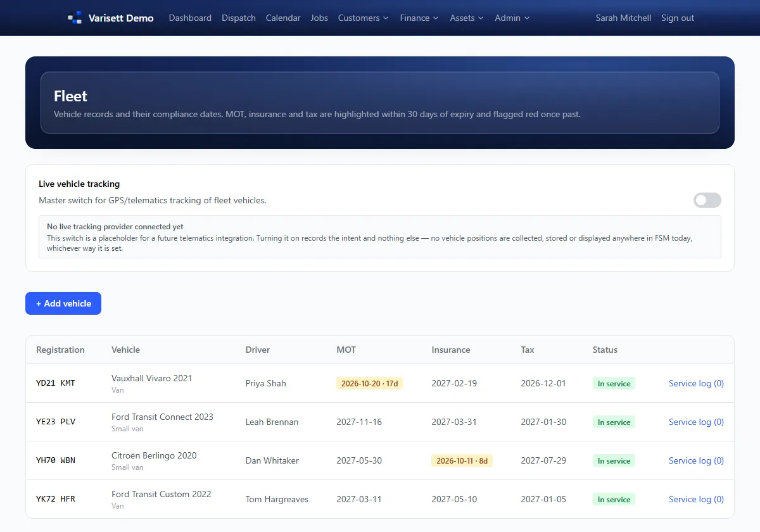This screenshot has height=532, width=760.
Task: Click the Vehicle column header
Action: tap(125, 350)
